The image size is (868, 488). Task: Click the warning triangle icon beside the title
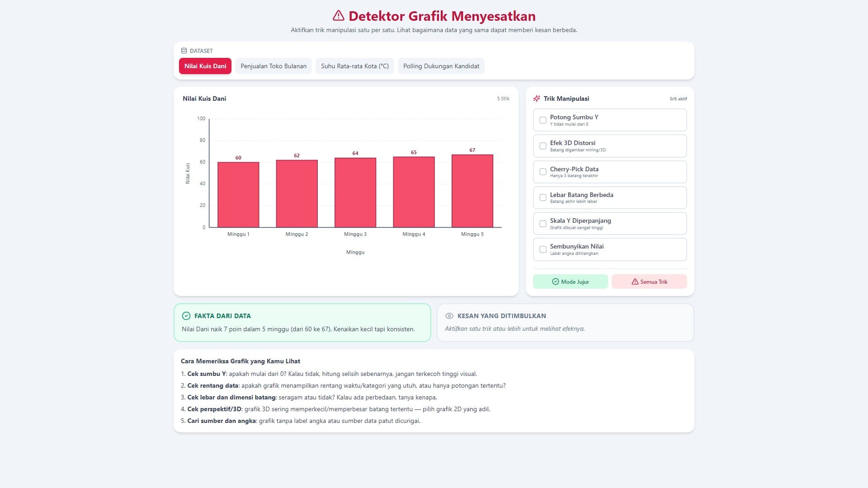(x=338, y=16)
